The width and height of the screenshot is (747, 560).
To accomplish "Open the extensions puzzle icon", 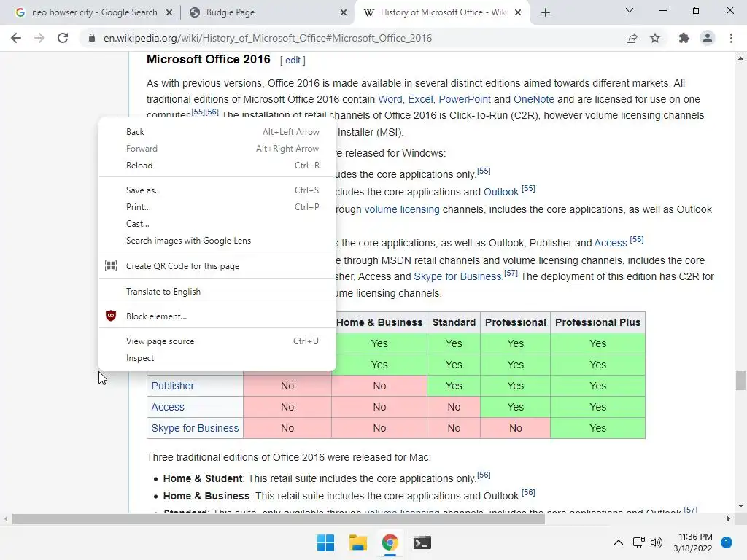I will pyautogui.click(x=684, y=38).
